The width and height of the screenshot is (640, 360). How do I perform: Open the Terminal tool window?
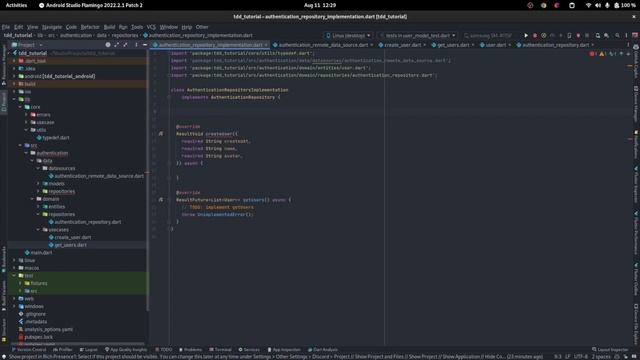tap(220, 349)
